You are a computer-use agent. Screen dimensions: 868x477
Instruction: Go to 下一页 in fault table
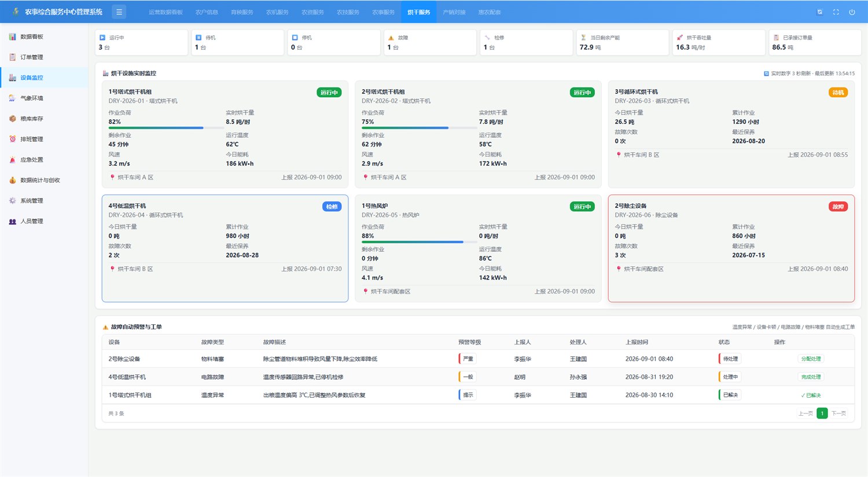coord(838,413)
